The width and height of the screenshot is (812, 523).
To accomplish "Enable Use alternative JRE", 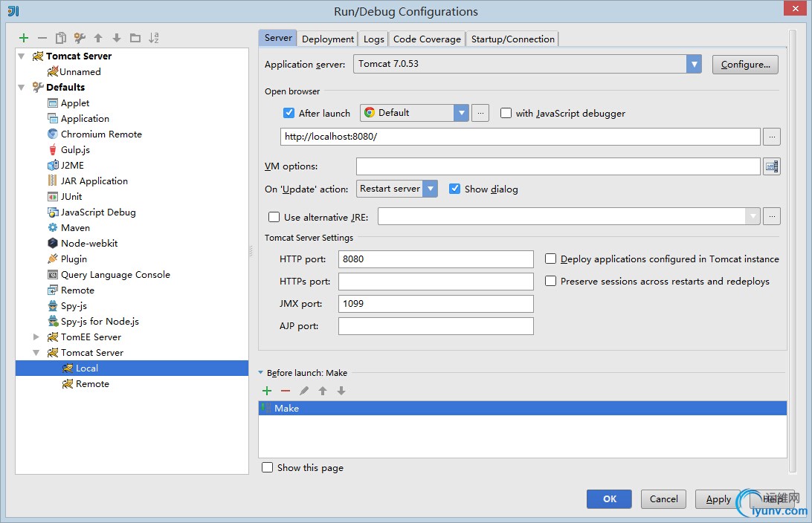I will tap(274, 217).
